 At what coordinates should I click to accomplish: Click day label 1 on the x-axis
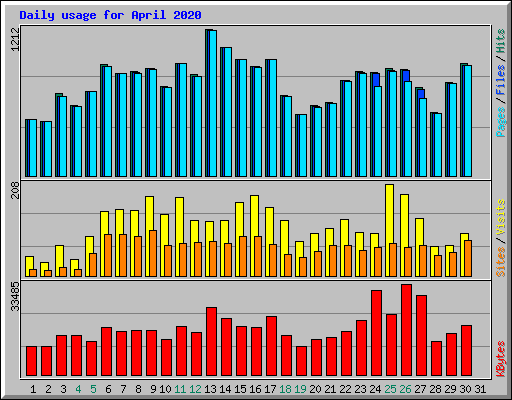[33, 389]
